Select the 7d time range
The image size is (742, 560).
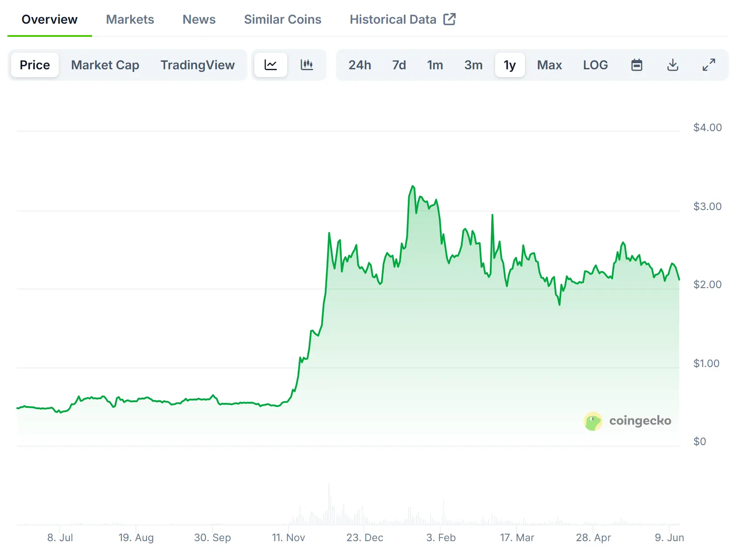click(399, 65)
